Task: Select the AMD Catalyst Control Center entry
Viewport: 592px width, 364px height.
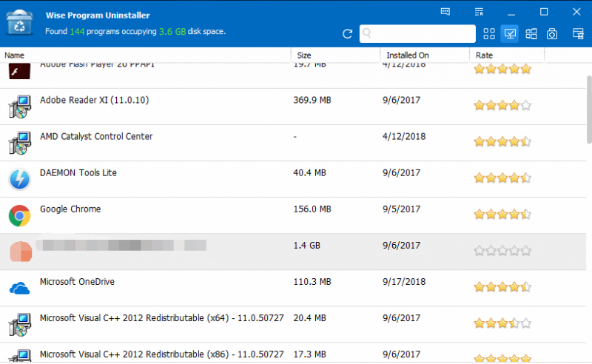Action: point(96,136)
